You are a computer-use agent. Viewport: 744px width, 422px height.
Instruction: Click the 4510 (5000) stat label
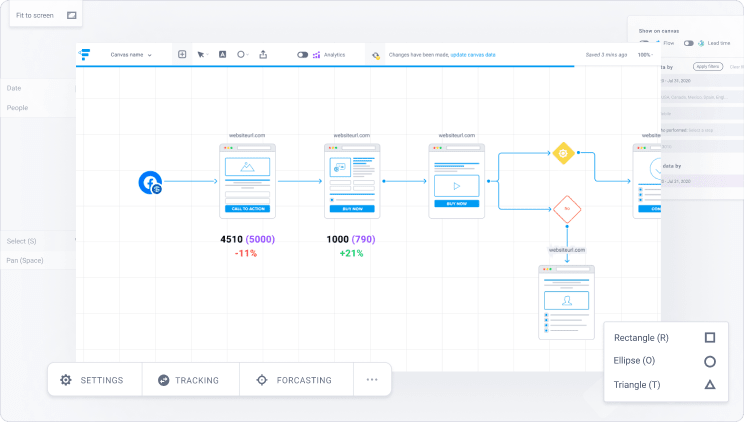point(247,239)
